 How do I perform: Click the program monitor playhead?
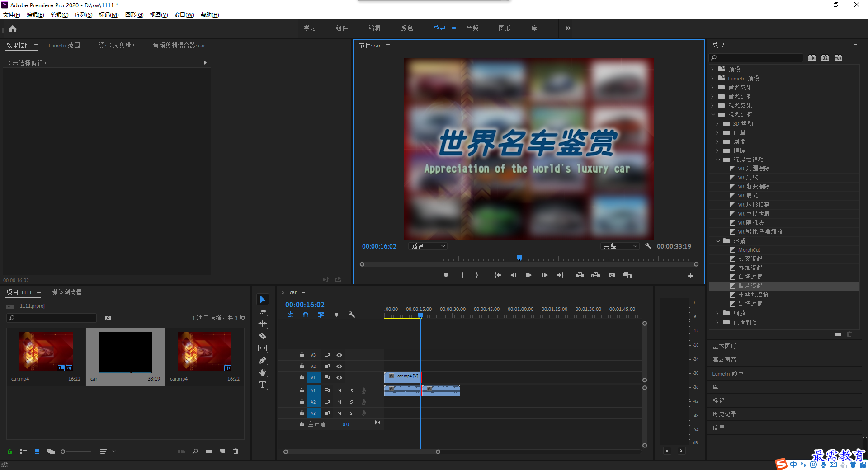click(x=519, y=258)
